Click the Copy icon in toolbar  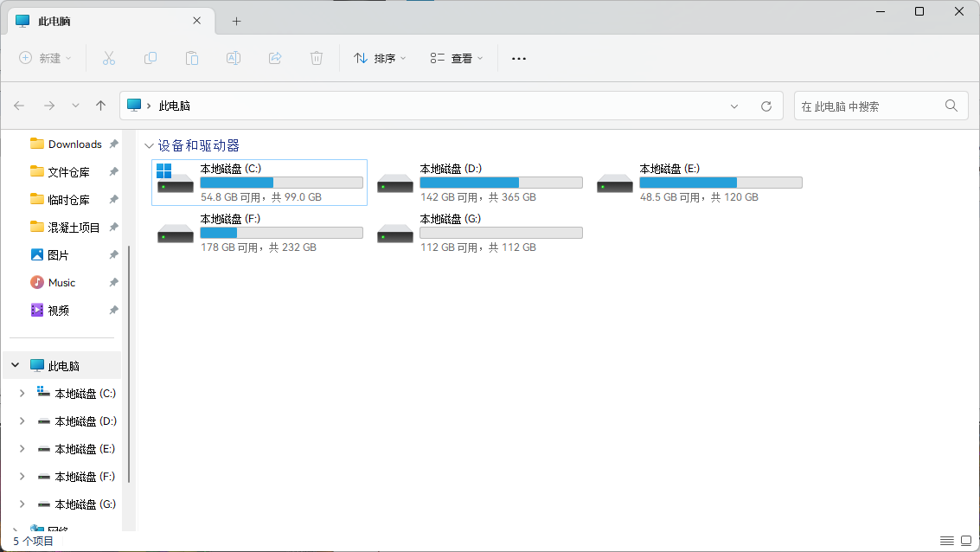tap(151, 58)
